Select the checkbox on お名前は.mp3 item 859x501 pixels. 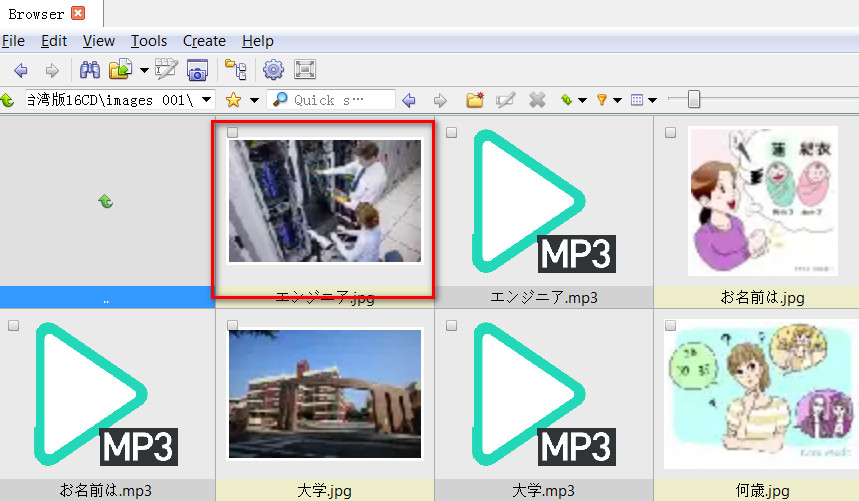pyautogui.click(x=12, y=325)
